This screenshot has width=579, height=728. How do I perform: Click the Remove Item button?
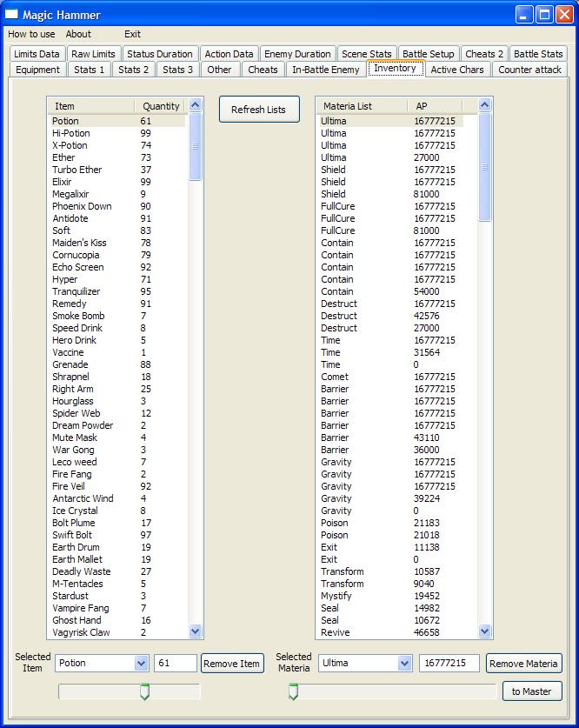(231, 664)
